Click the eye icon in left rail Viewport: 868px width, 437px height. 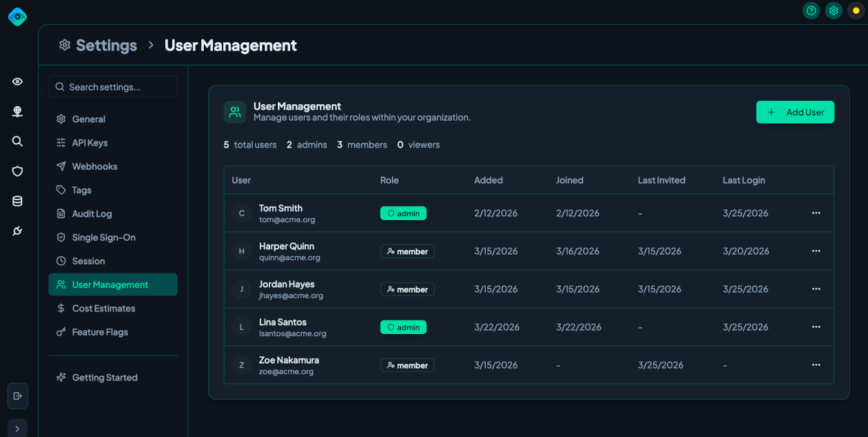(17, 81)
